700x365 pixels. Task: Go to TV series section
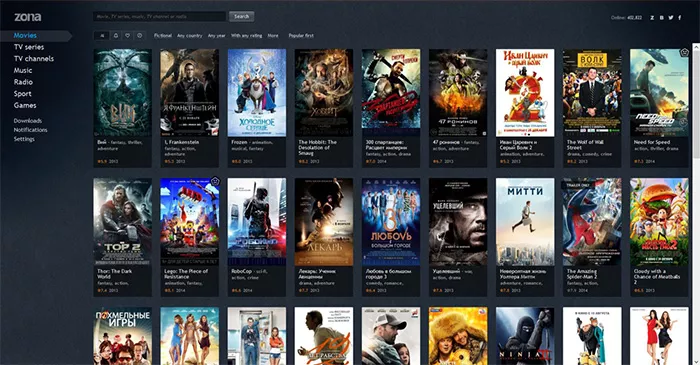[29, 47]
